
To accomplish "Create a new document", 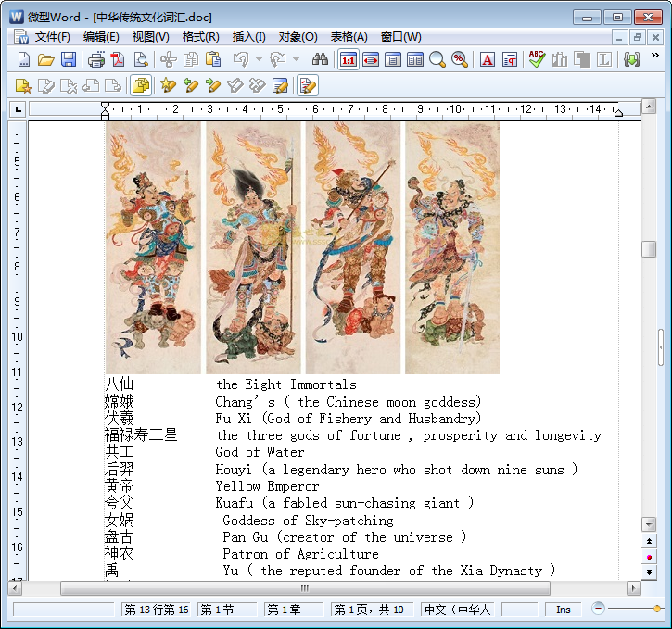I will [x=23, y=59].
